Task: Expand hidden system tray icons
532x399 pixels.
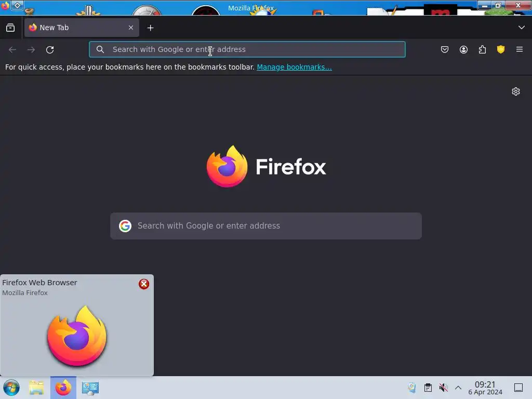Action: pyautogui.click(x=458, y=388)
